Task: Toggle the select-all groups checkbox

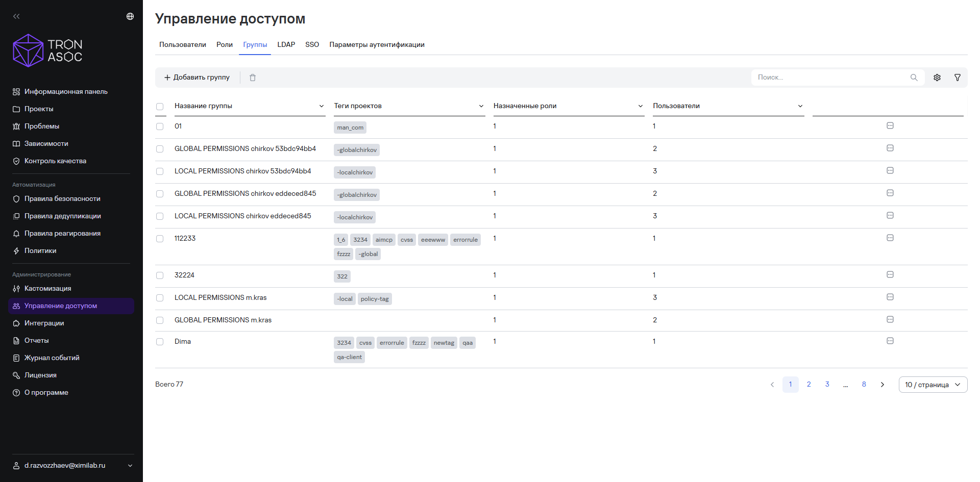Action: coord(160,107)
